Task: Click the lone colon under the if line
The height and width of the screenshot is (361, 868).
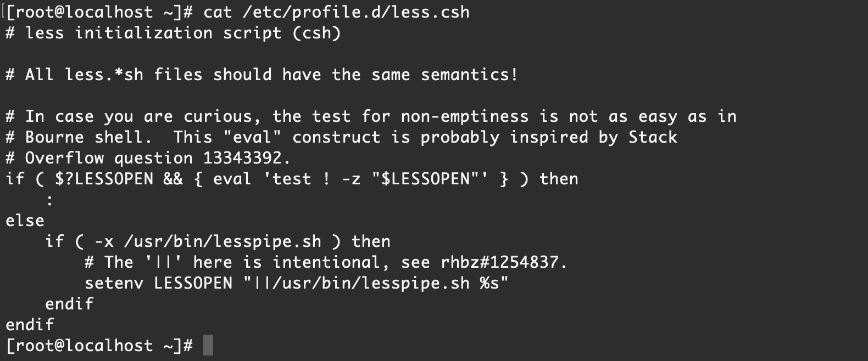Action: 50,201
